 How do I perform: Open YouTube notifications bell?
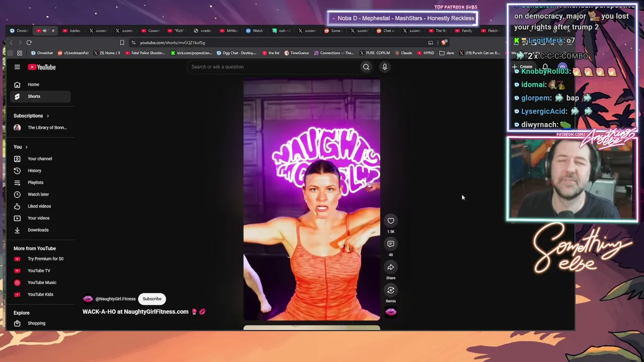(x=545, y=67)
